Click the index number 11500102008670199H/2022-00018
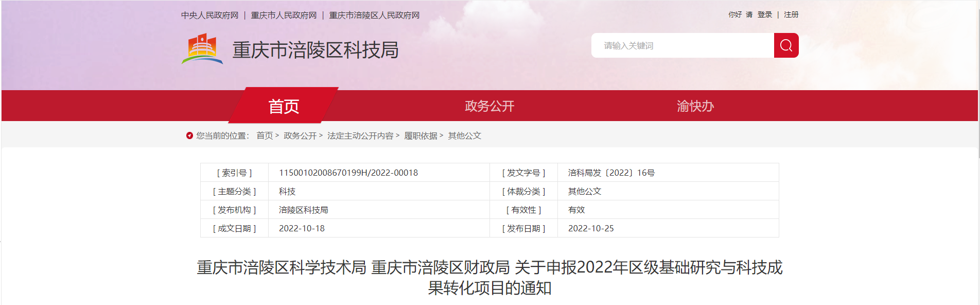The width and height of the screenshot is (980, 305). [x=348, y=173]
